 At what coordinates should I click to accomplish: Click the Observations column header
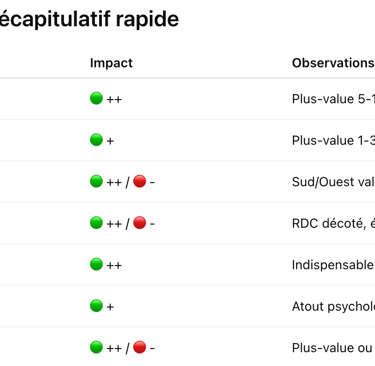[x=333, y=63]
